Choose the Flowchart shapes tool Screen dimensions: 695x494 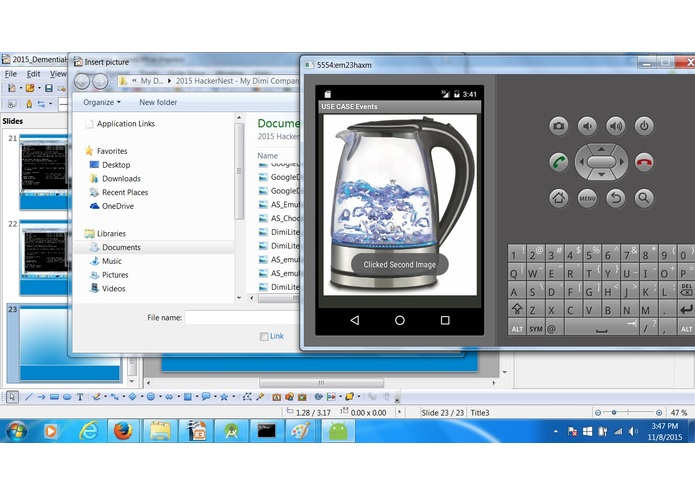click(187, 397)
